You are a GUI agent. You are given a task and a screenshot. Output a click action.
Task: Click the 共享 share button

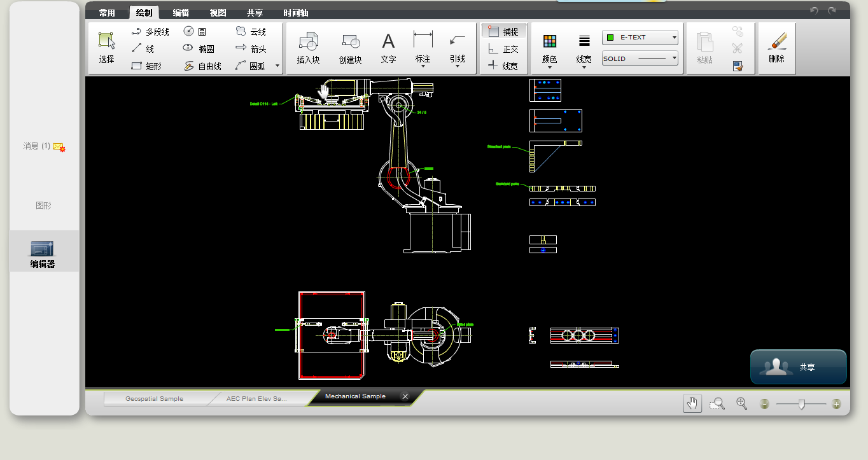(799, 367)
